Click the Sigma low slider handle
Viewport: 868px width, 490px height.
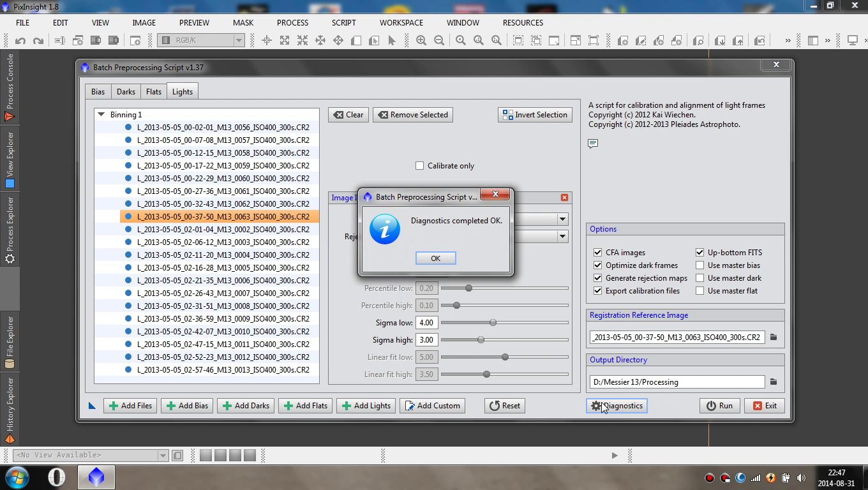pyautogui.click(x=493, y=323)
